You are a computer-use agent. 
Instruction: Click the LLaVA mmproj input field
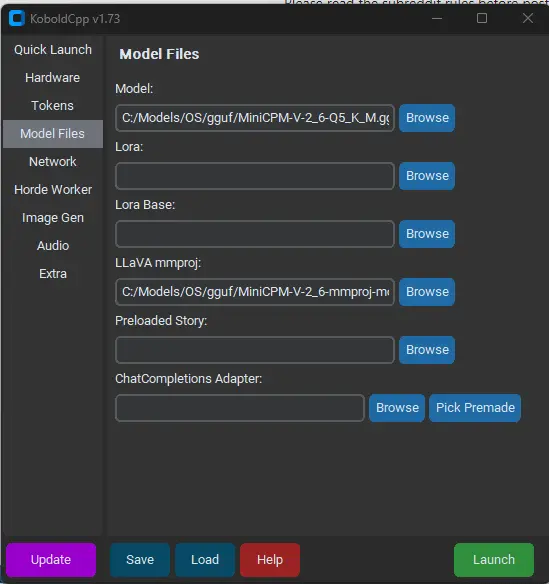coord(255,292)
